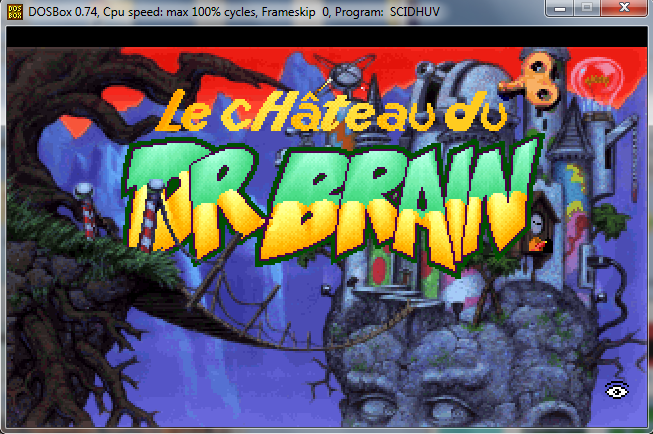Click the DOSBox title bar text
Image resolution: width=653 pixels, height=434 pixels.
pyautogui.click(x=234, y=12)
